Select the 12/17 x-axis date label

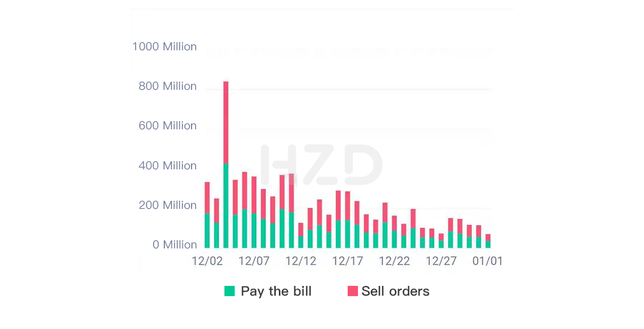pos(348,261)
